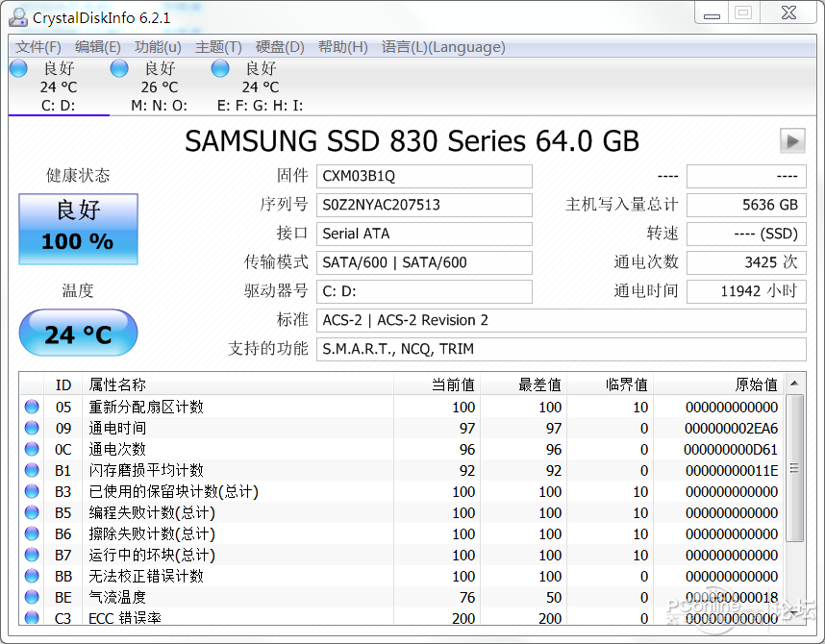
Task: Click raw value 000000000D61
Action: click(731, 449)
